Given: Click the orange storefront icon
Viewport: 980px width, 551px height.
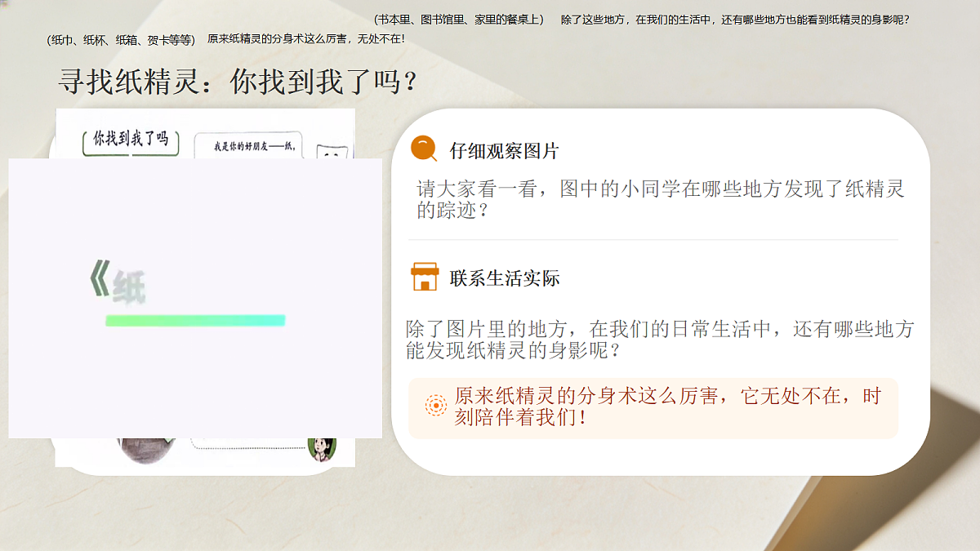Looking at the screenshot, I should tap(425, 277).
